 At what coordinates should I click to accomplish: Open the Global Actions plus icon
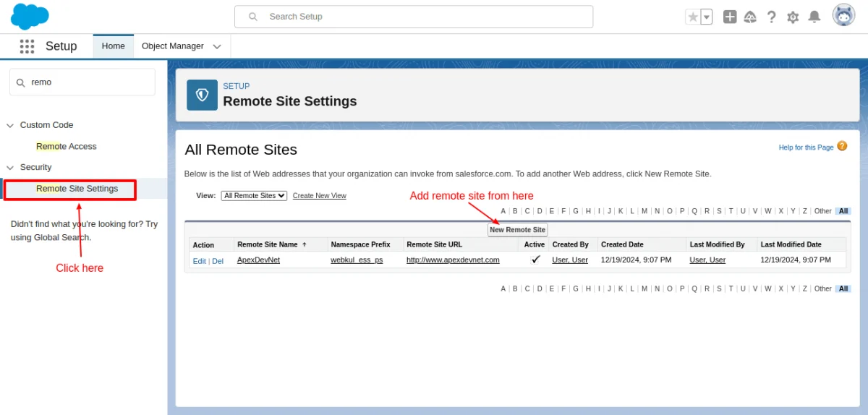pyautogui.click(x=730, y=17)
